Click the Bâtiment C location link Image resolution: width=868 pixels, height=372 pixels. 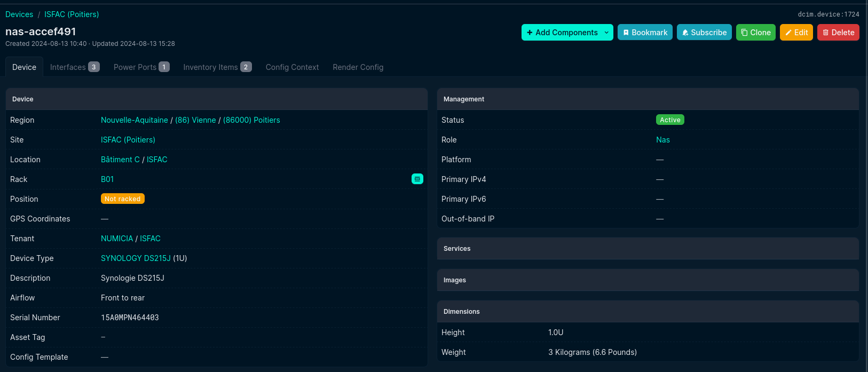point(120,160)
